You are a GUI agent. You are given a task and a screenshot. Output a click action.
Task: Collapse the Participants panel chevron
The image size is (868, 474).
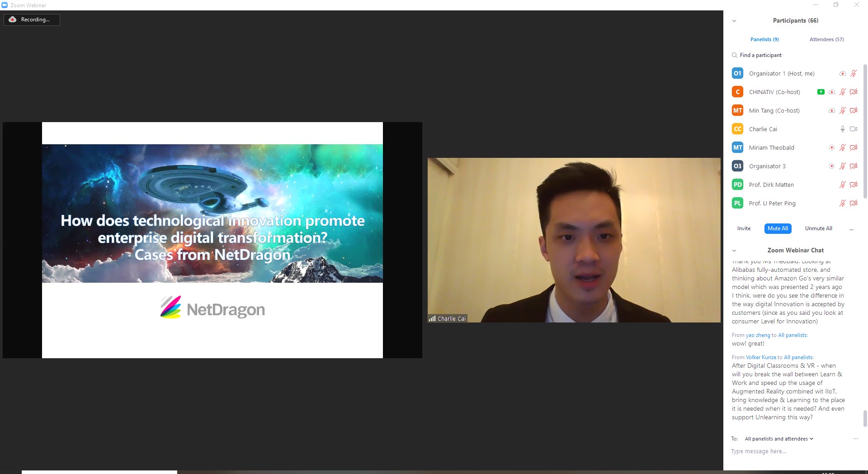(734, 21)
